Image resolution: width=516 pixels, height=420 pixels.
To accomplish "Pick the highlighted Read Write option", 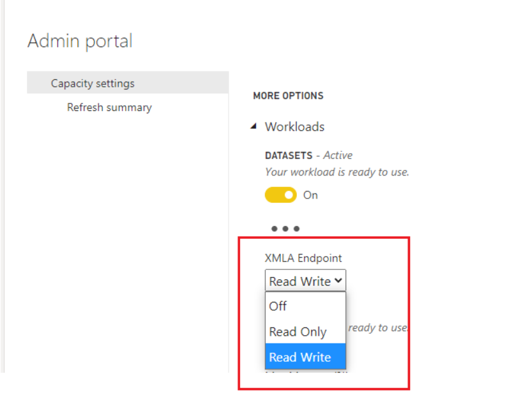I will tap(305, 357).
